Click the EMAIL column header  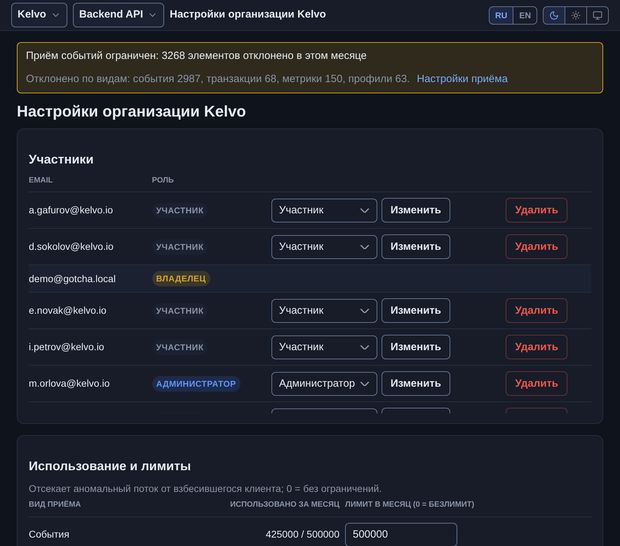[x=40, y=180]
